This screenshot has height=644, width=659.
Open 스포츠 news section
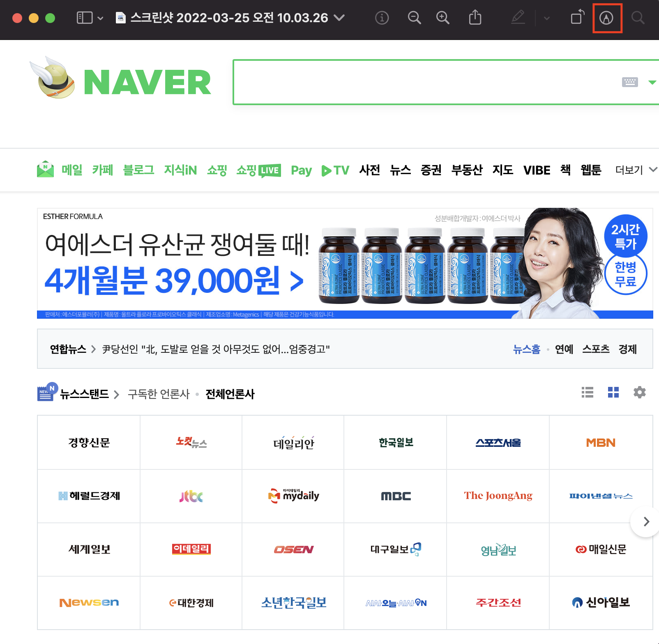(596, 349)
